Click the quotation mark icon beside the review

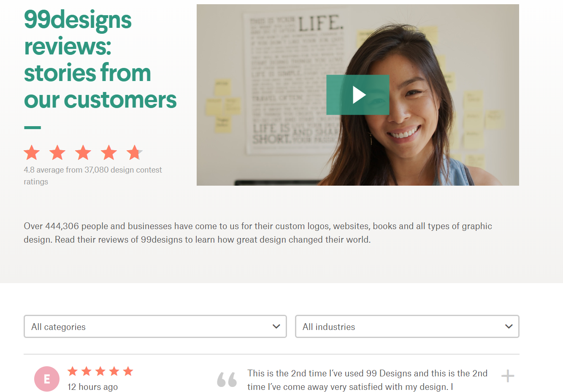pos(227,379)
